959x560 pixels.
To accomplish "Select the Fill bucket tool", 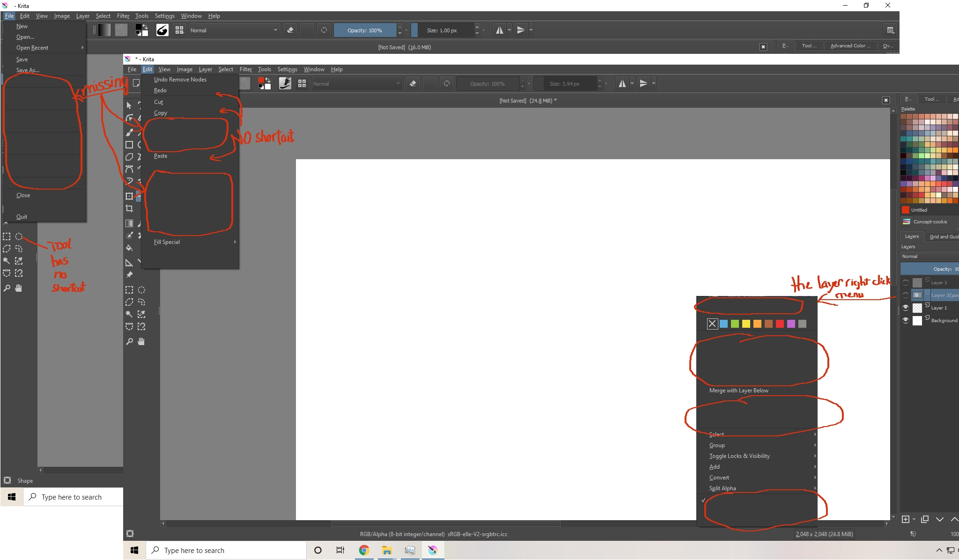I will [x=129, y=248].
